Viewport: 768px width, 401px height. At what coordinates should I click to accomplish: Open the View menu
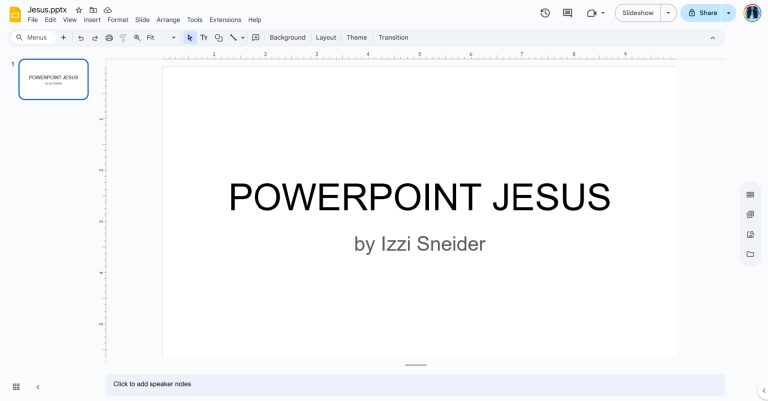coord(70,20)
